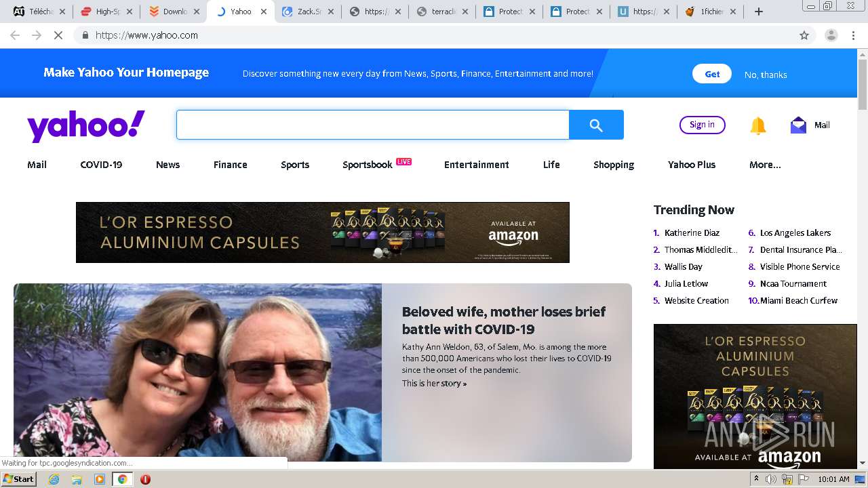
Task: Open the Chrome profile avatar icon
Action: pyautogui.click(x=831, y=35)
